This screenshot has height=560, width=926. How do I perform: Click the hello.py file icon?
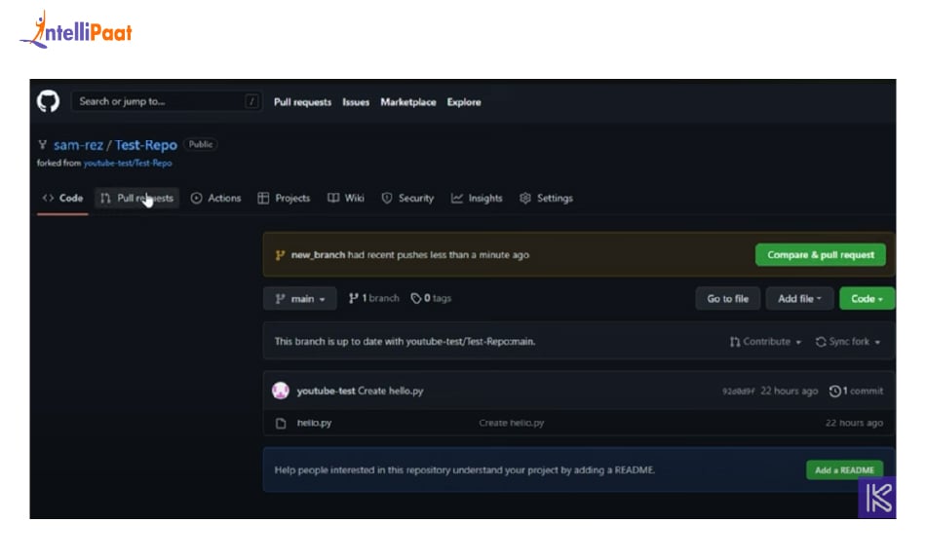click(281, 423)
